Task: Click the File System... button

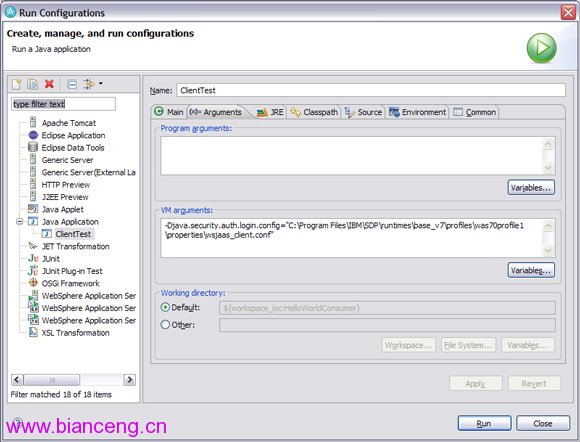Action: tap(468, 345)
